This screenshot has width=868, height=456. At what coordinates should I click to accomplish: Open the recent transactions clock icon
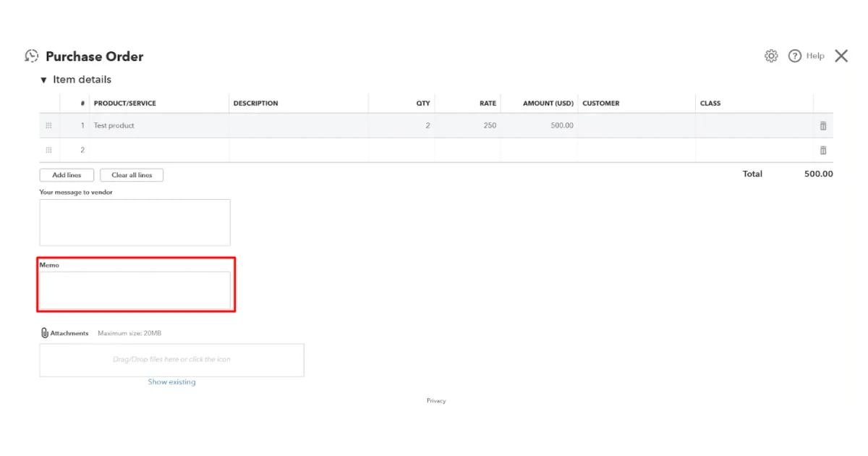(31, 56)
